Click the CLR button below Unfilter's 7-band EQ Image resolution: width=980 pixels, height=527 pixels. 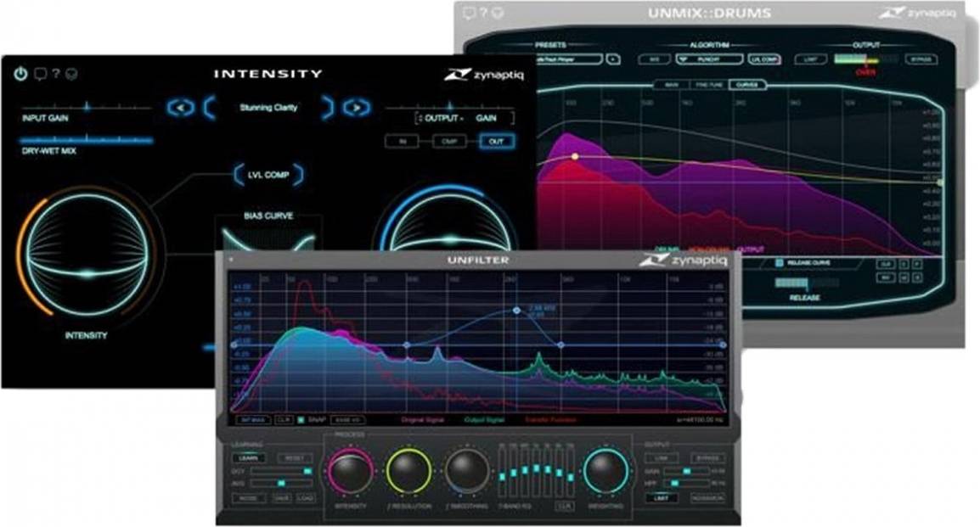tap(565, 505)
